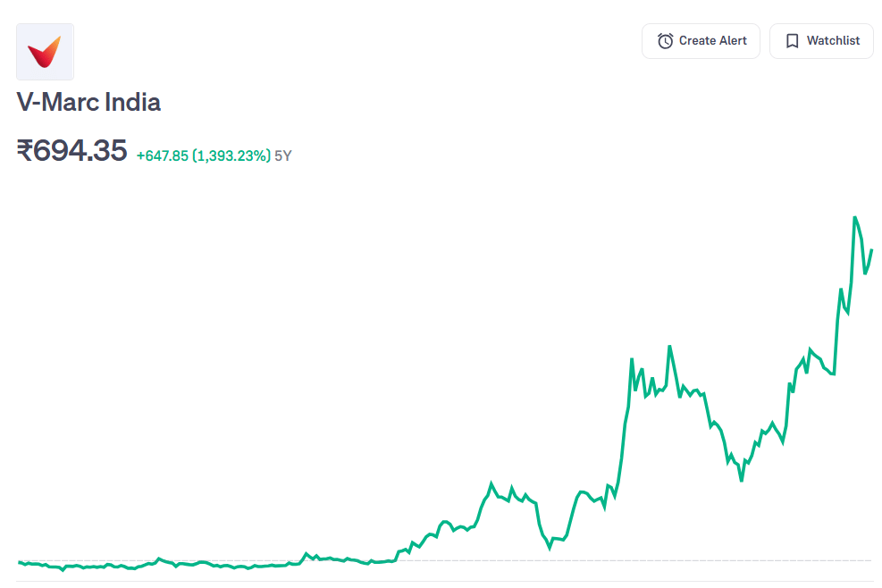Image resolution: width=882 pixels, height=588 pixels.
Task: Click the deep trough between the two tallest peaks
Action: tap(742, 481)
